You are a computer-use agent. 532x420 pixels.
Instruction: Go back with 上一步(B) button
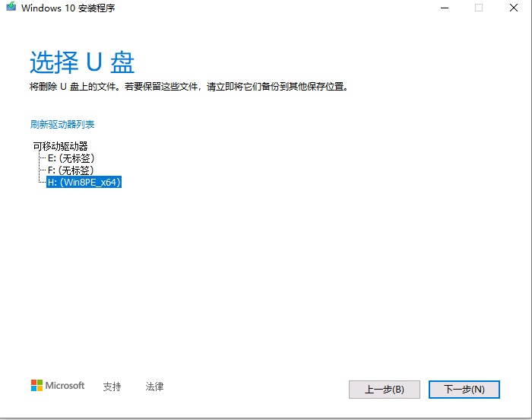pos(385,390)
